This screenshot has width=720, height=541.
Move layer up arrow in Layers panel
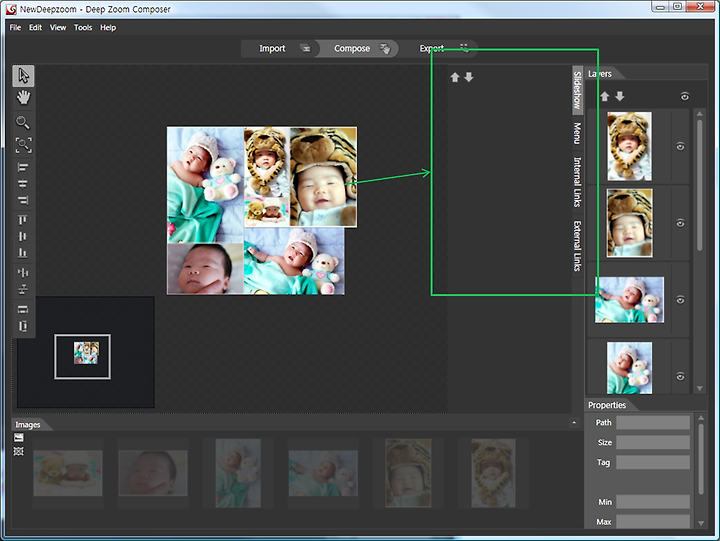605,96
